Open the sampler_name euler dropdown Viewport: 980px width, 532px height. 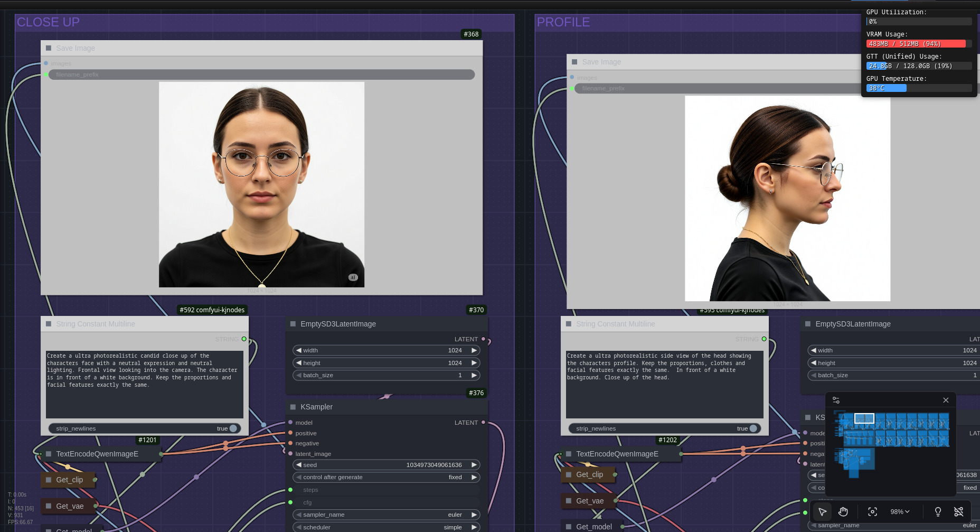pyautogui.click(x=386, y=515)
